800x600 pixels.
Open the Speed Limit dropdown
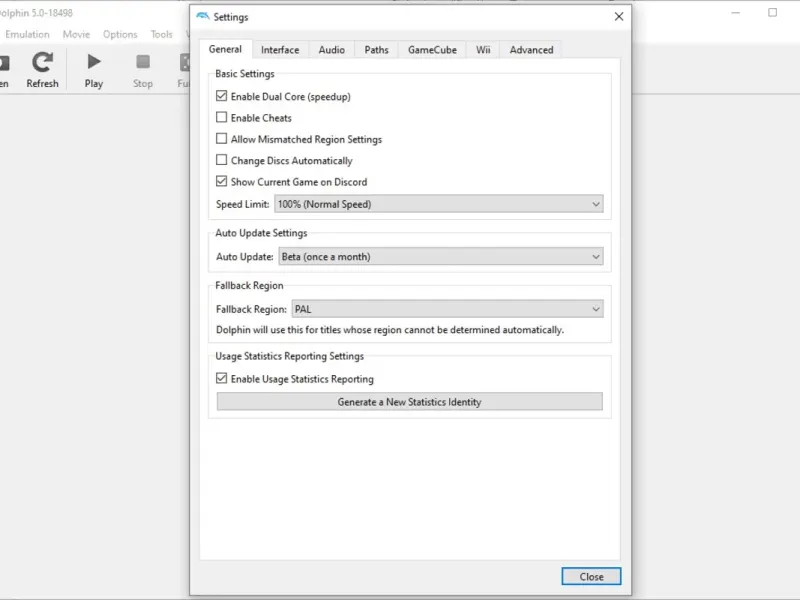(439, 204)
